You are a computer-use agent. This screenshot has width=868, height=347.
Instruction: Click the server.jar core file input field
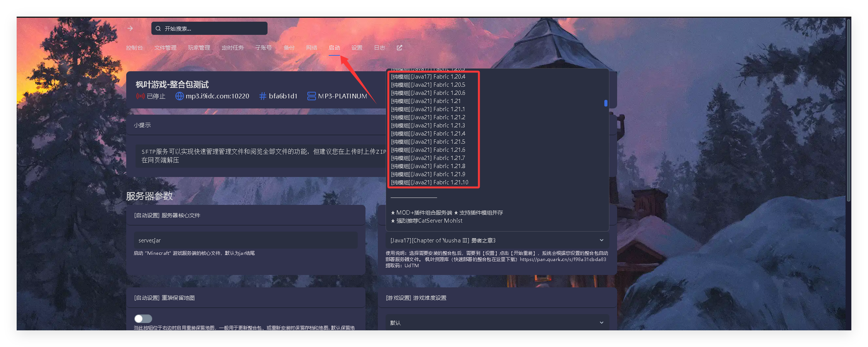pos(245,240)
